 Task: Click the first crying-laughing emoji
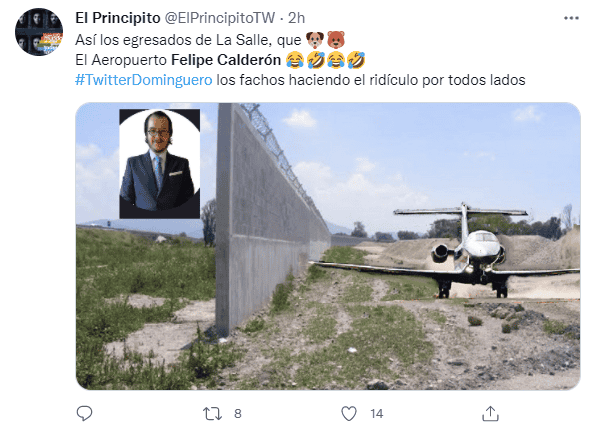(295, 60)
